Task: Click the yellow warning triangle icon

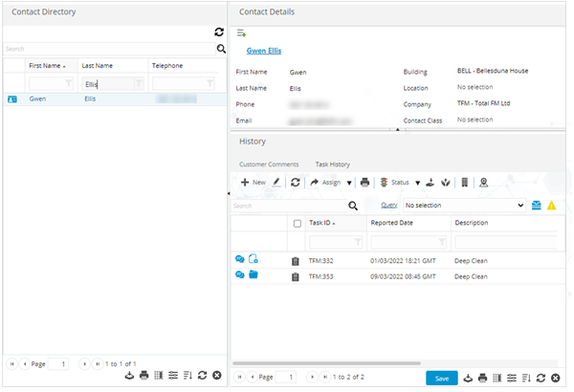Action: [x=551, y=205]
